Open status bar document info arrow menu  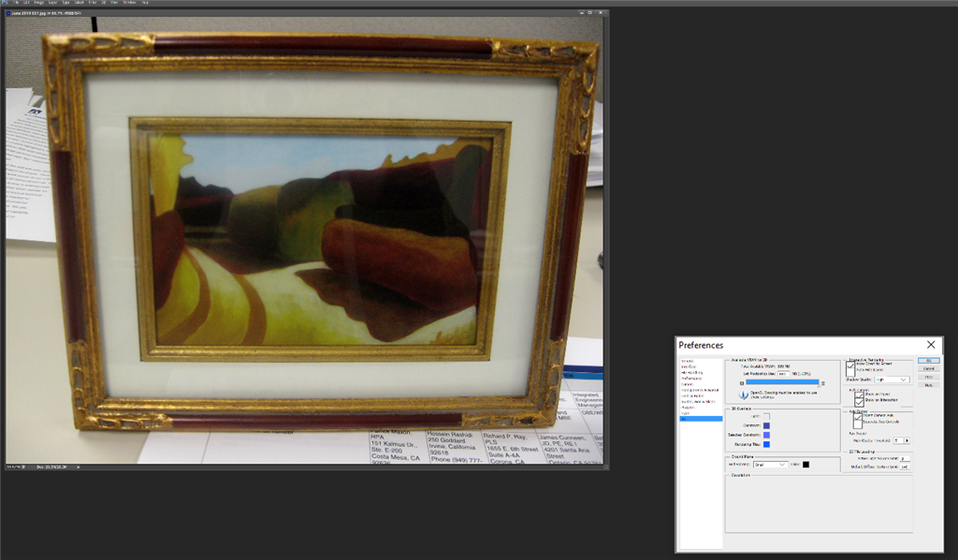click(79, 467)
